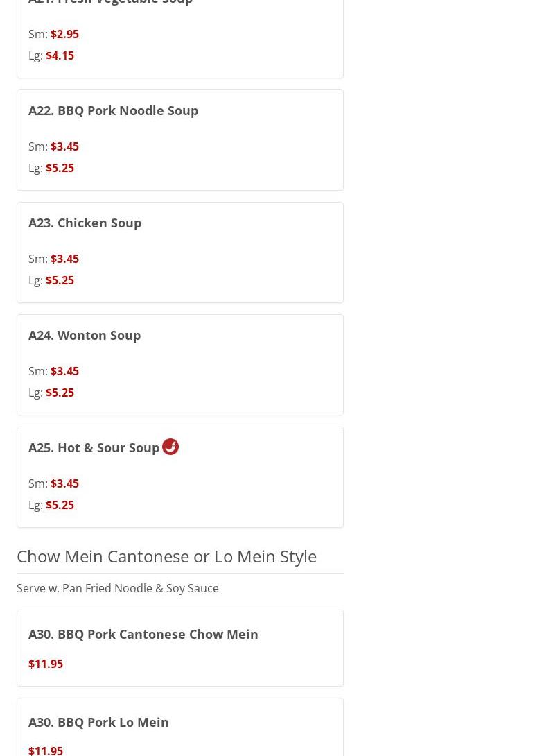Viewport: 544px width, 756px height.
Task: Click the Sm $3.45 price for BBQ Pork Noodle Soup
Action: point(64,146)
